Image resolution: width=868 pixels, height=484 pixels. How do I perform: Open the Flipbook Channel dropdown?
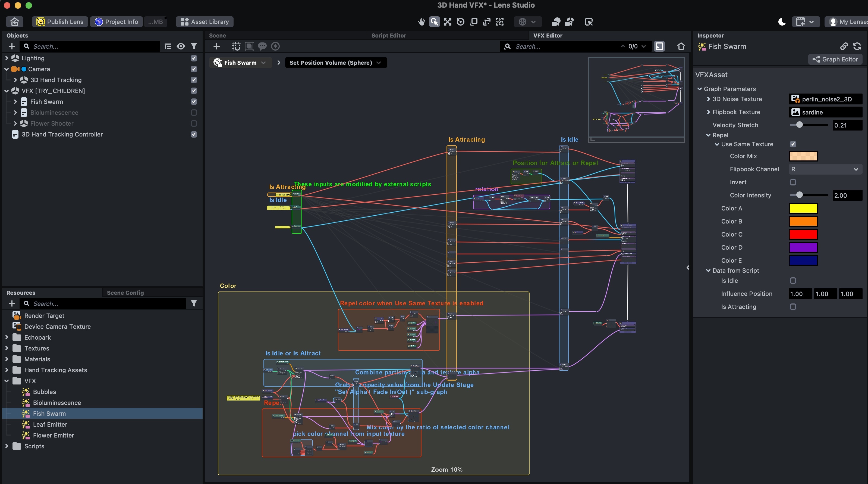point(825,169)
